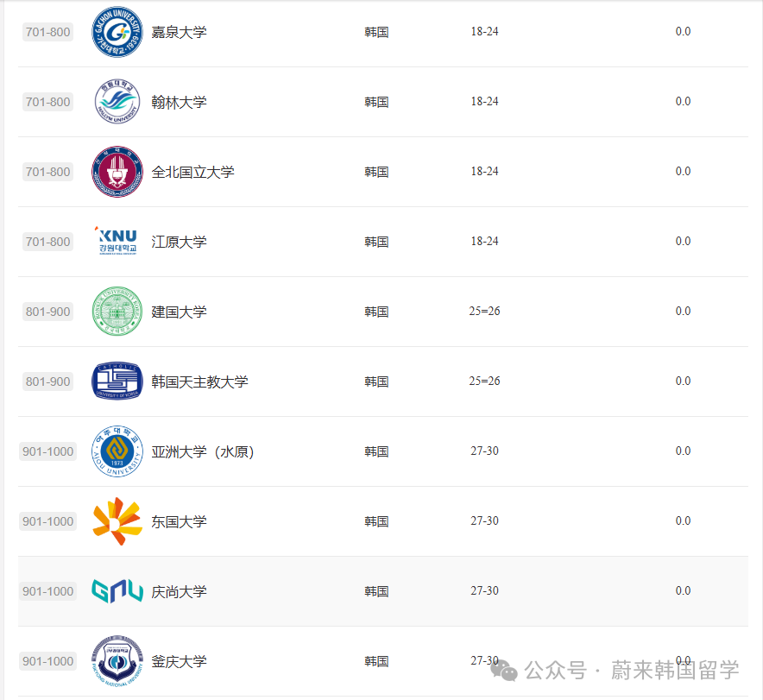Click the 0.0 score for 东国大学
This screenshot has height=700, width=763.
[684, 521]
